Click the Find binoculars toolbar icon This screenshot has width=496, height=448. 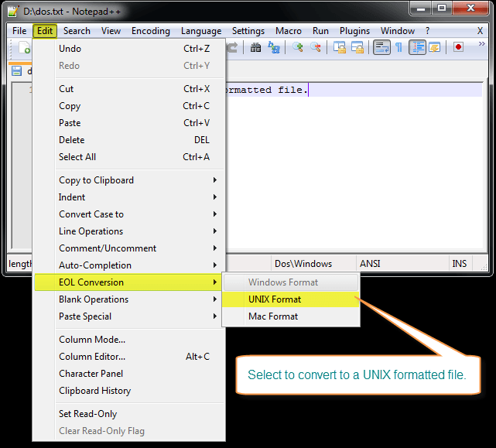[x=255, y=47]
